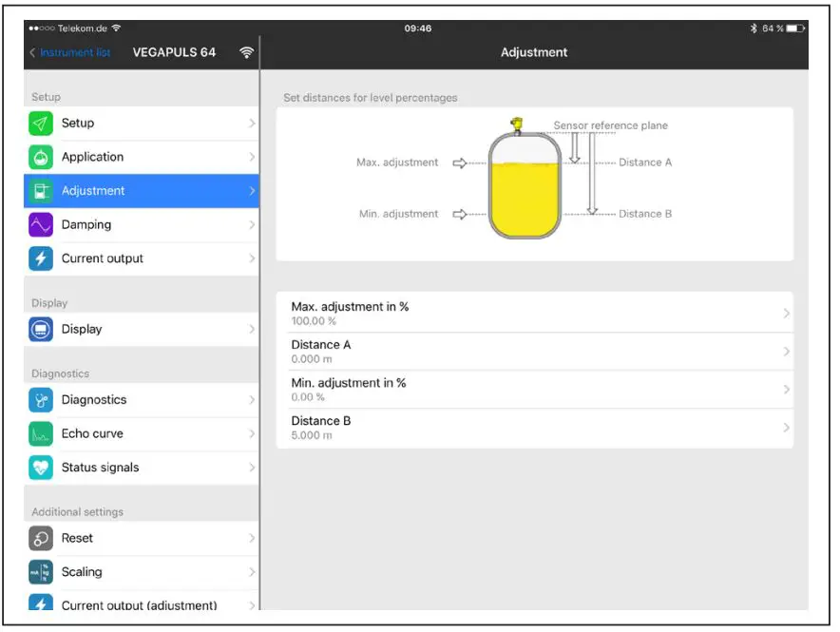Open the Display menu item
Screen dimensions: 840x632
click(x=142, y=329)
